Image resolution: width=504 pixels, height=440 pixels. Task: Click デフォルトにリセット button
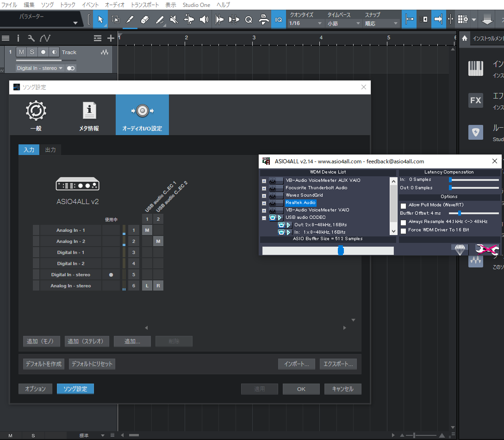(x=92, y=364)
